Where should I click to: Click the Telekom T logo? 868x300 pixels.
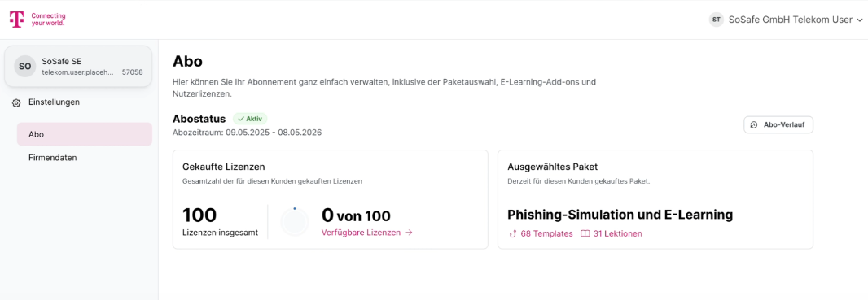(x=16, y=20)
